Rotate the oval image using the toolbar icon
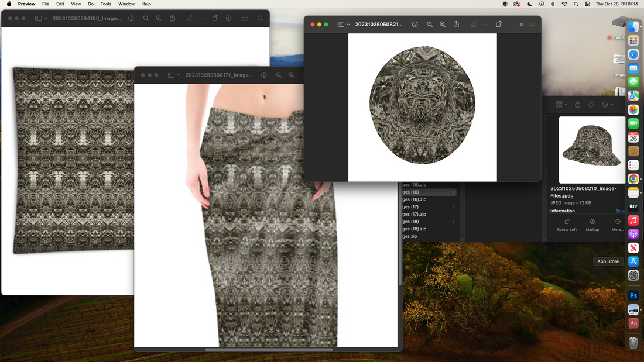The width and height of the screenshot is (644, 362). coord(499,25)
